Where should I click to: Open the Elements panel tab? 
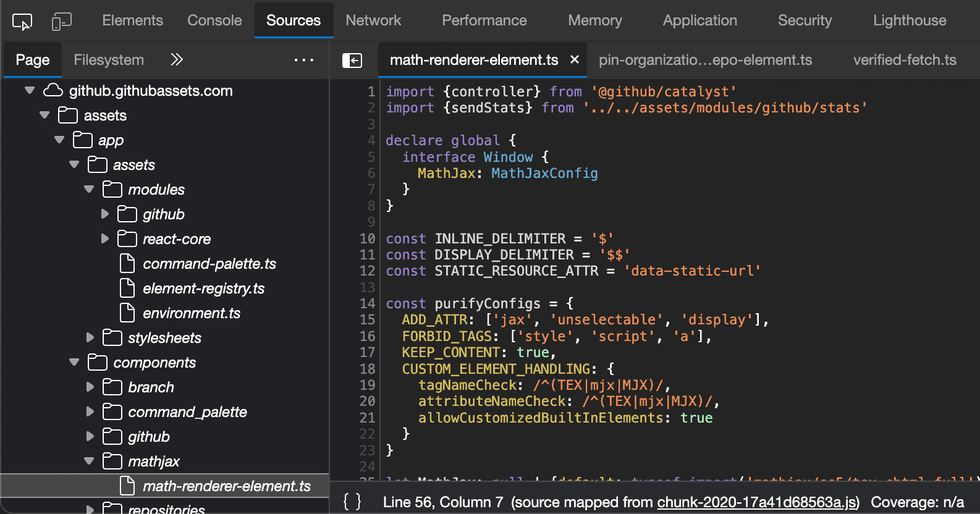[132, 20]
